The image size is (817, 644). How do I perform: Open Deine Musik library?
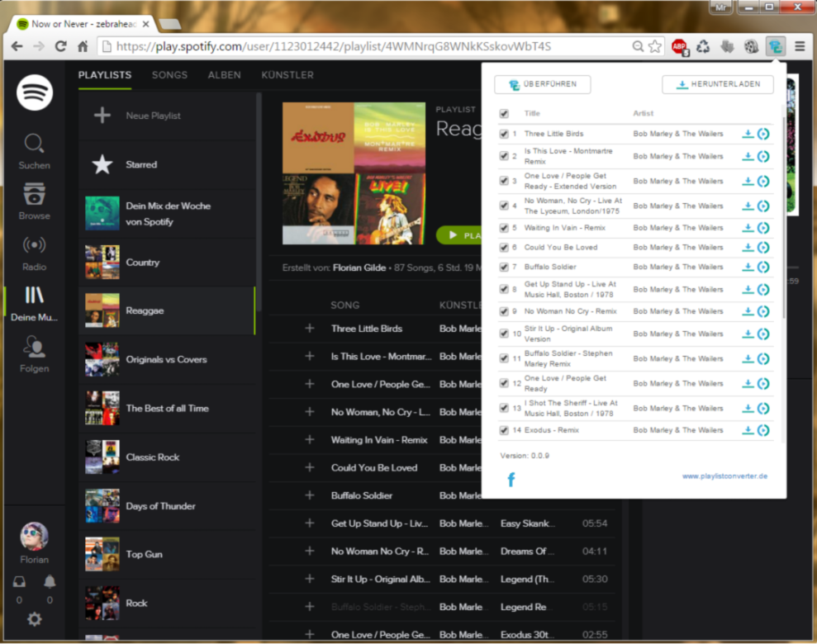(35, 304)
